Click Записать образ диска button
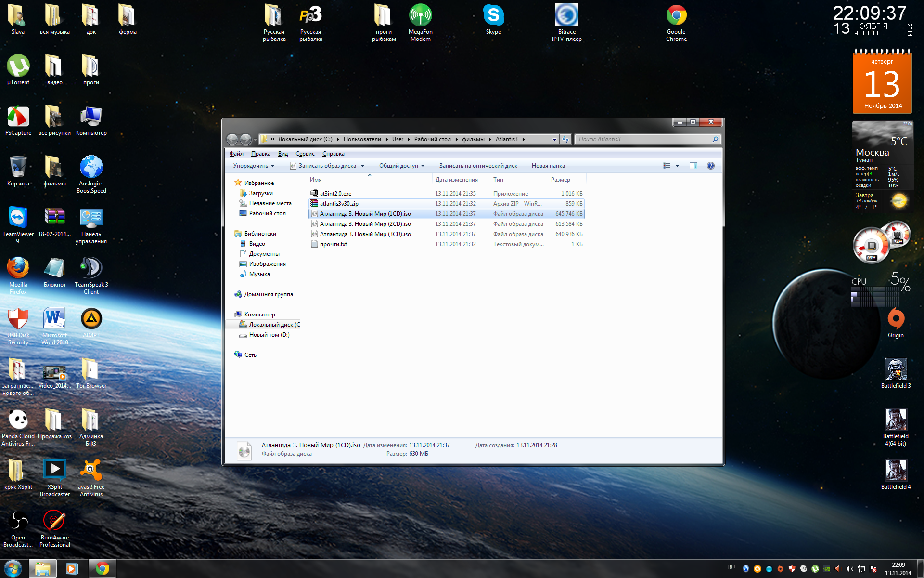924x578 pixels. (x=323, y=166)
